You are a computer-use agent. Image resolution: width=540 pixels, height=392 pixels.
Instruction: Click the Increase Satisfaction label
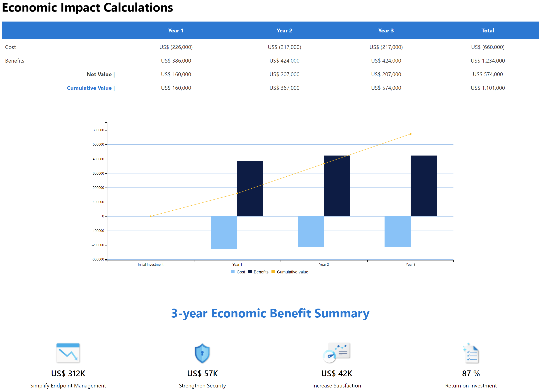pyautogui.click(x=337, y=386)
